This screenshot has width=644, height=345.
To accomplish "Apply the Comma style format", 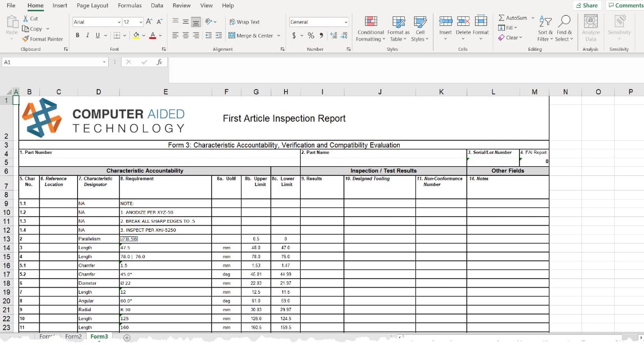I will [x=321, y=36].
